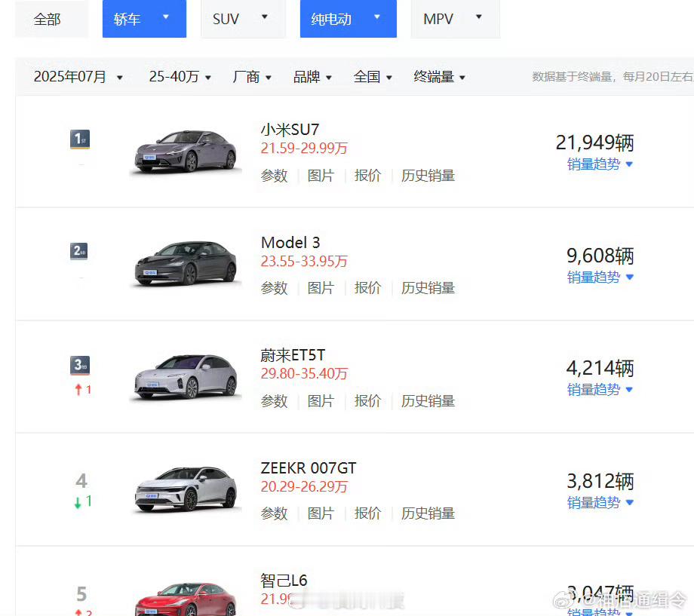This screenshot has width=694, height=616.
Task: Click ZEEKR 007GT price 20.29-26.29万
Action: tap(304, 487)
